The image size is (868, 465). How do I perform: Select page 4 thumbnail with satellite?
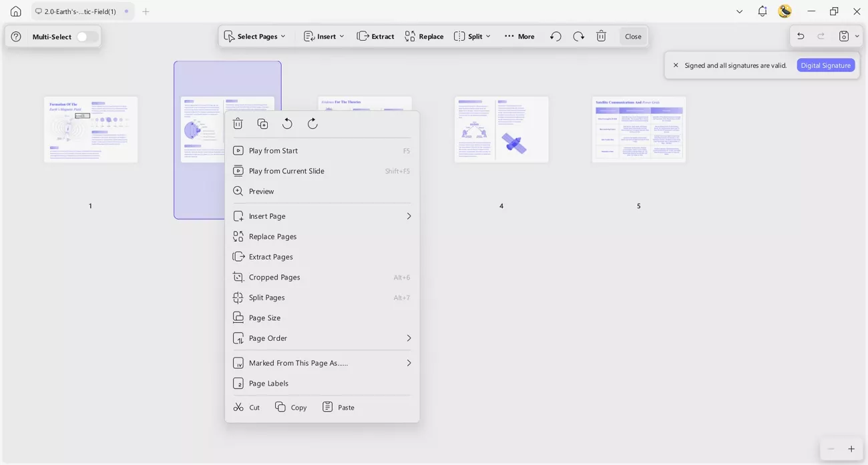point(501,129)
